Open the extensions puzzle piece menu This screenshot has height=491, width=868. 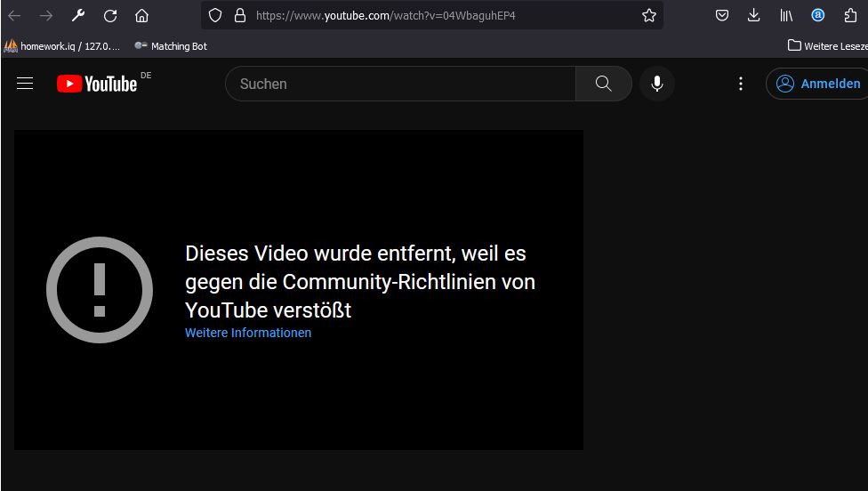(850, 15)
